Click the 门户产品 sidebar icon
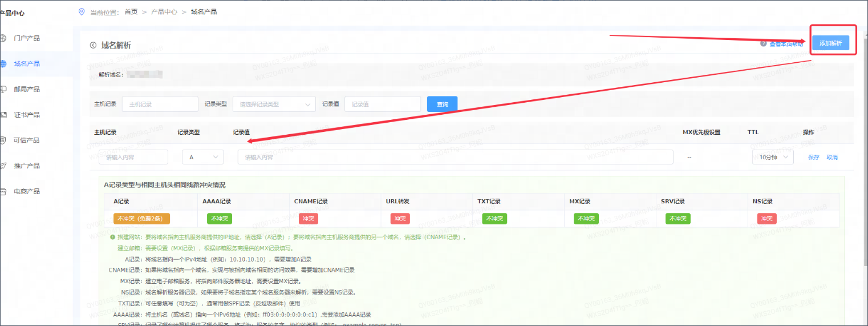Screen dimensions: 868x326 [x=3, y=38]
